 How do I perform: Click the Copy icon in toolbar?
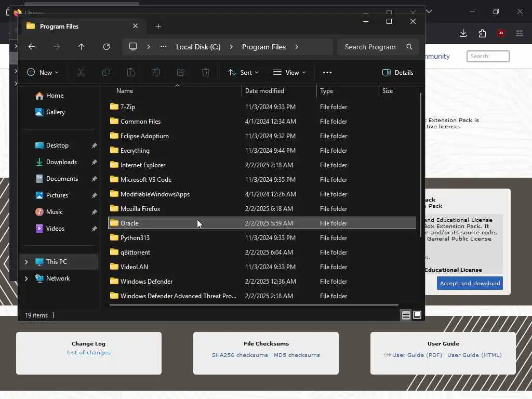tap(106, 72)
